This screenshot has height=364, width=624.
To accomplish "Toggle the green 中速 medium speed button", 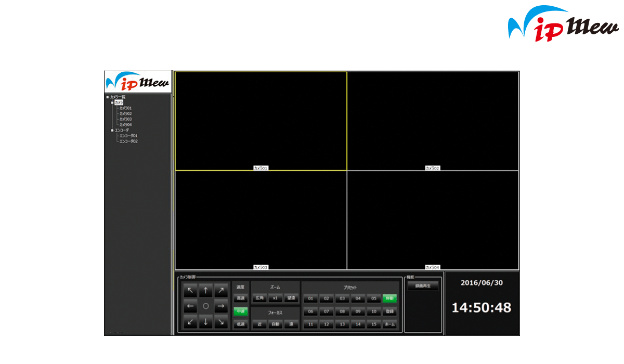I will (240, 311).
